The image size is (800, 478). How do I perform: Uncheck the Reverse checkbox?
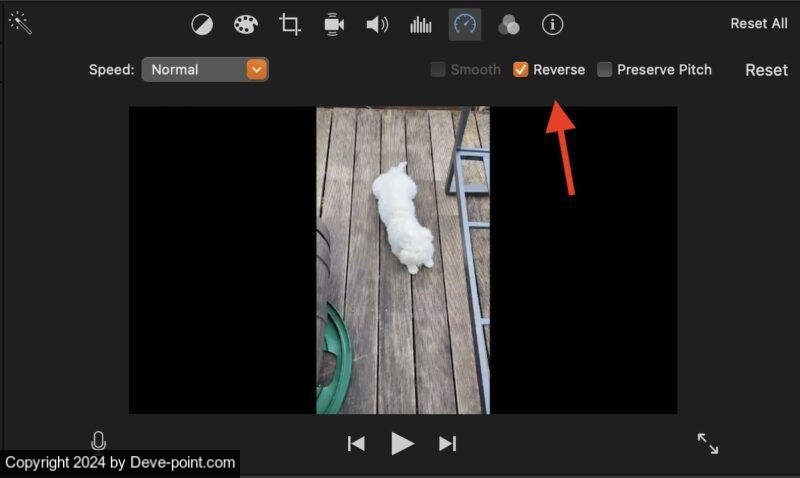click(520, 69)
